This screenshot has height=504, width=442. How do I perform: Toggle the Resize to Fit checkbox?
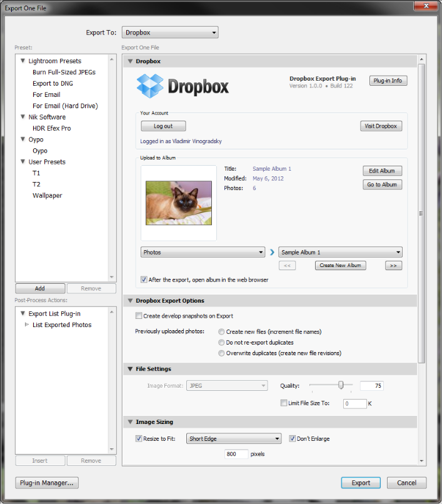pos(139,438)
